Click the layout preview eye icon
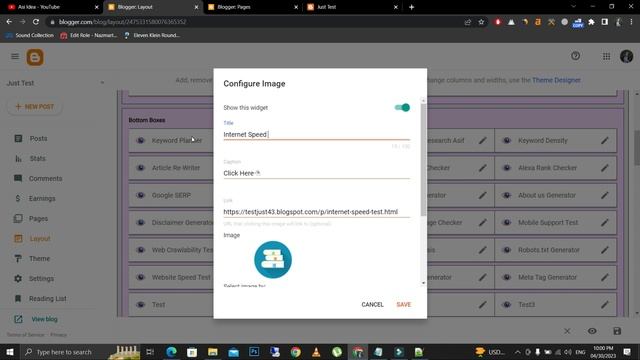 pyautogui.click(x=592, y=331)
